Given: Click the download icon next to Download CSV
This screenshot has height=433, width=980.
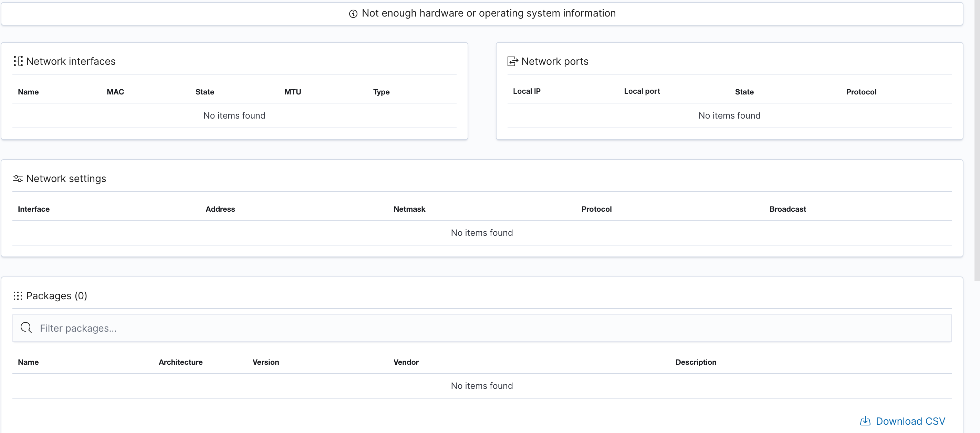Looking at the screenshot, I should click(865, 421).
